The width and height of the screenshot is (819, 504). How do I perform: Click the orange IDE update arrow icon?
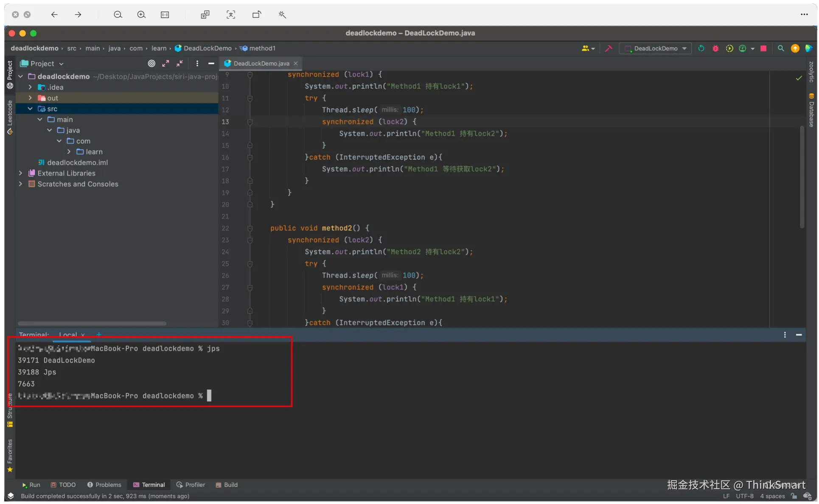point(795,48)
